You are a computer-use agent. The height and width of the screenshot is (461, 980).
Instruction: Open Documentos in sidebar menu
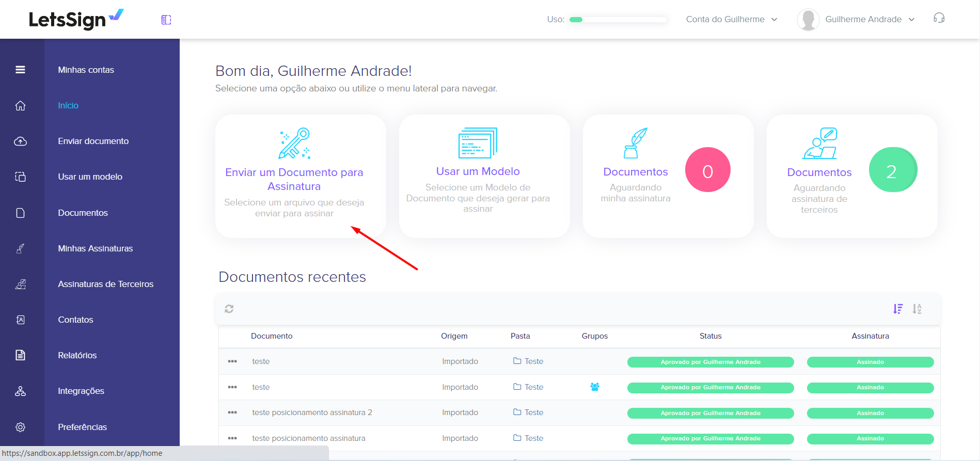point(83,213)
